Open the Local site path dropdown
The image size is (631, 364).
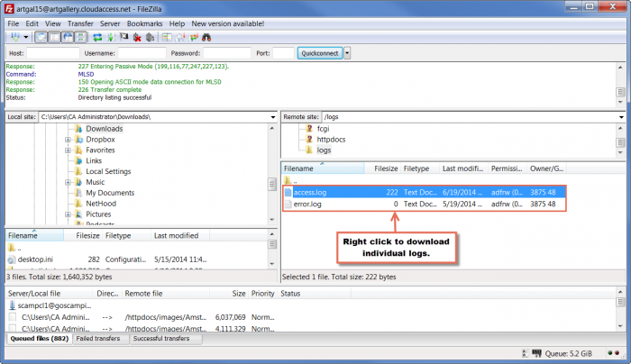[x=273, y=117]
